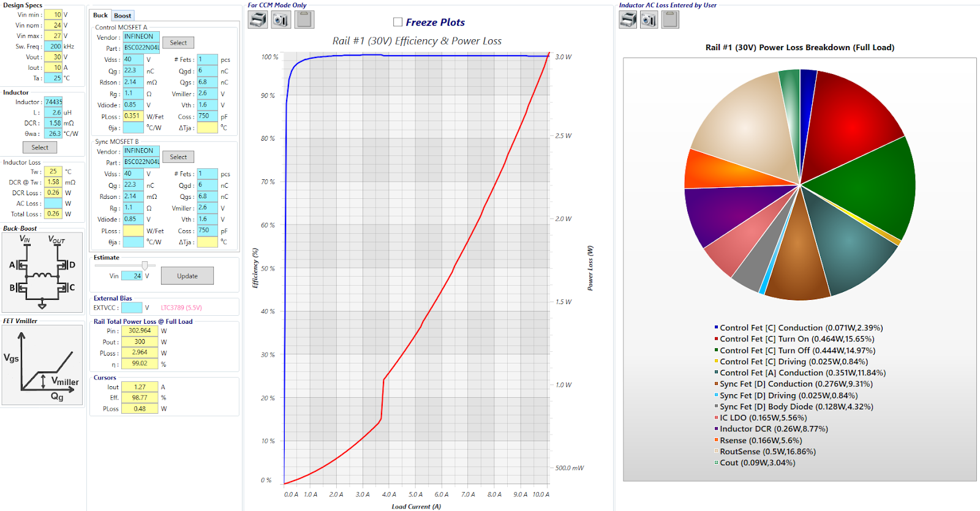980x511 pixels.
Task: Click Sync MOSFET B empty PLoss field
Action: tap(133, 231)
